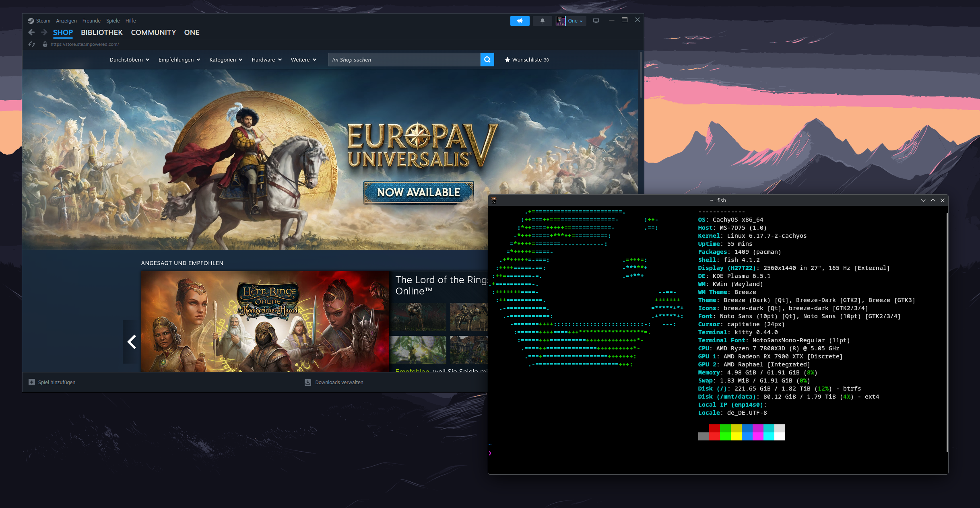
Task: Open the bell notifications icon
Action: pyautogui.click(x=542, y=21)
